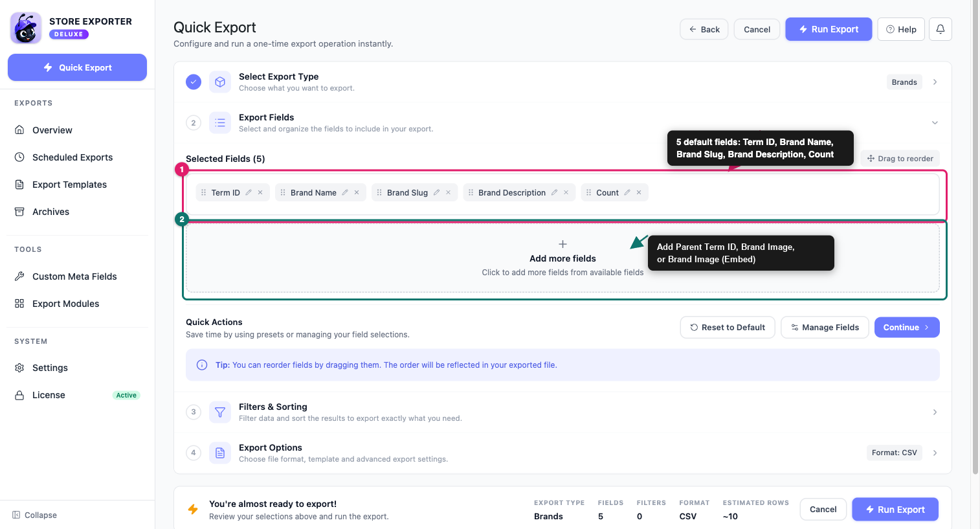Click the page vertical scrollbar
980x529 pixels.
tap(975, 237)
